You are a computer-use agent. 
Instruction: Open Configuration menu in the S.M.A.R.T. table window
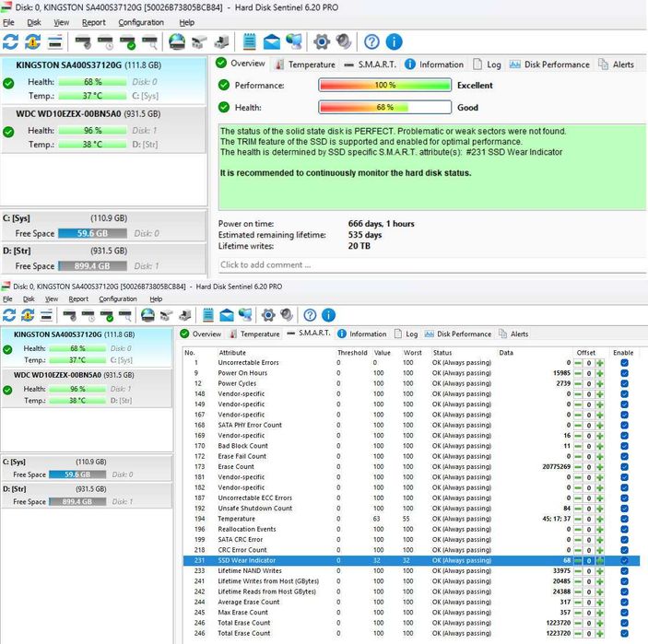point(118,299)
